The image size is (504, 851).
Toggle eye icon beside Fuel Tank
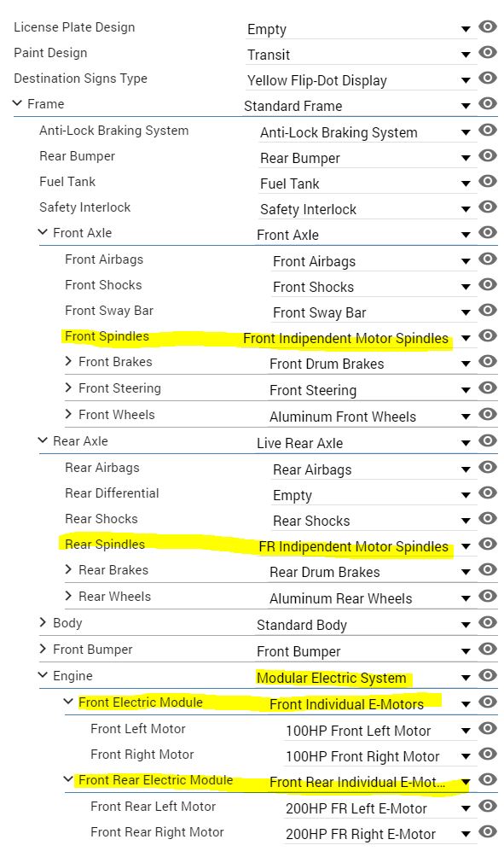[x=488, y=181]
